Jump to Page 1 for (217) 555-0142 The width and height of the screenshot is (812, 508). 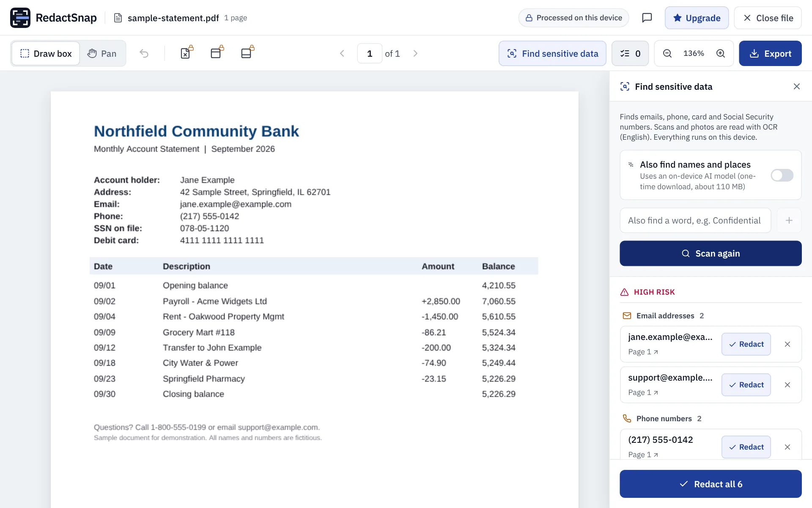tap(643, 455)
